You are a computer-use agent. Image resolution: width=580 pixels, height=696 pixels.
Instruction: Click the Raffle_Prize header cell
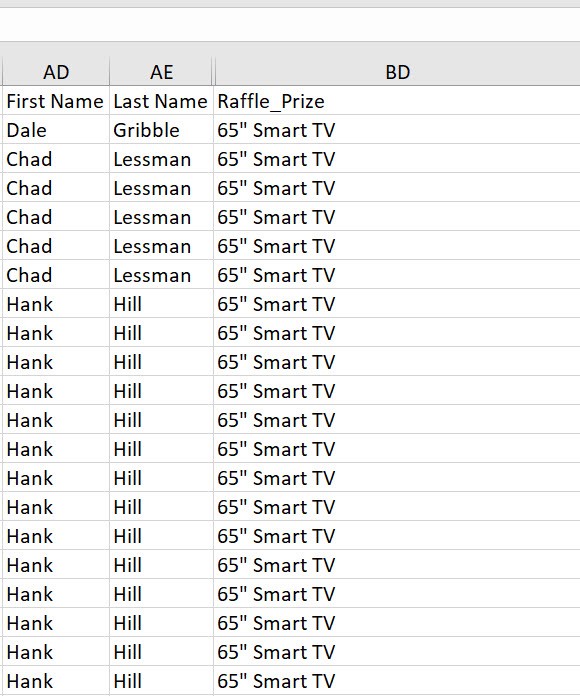pyautogui.click(x=397, y=101)
